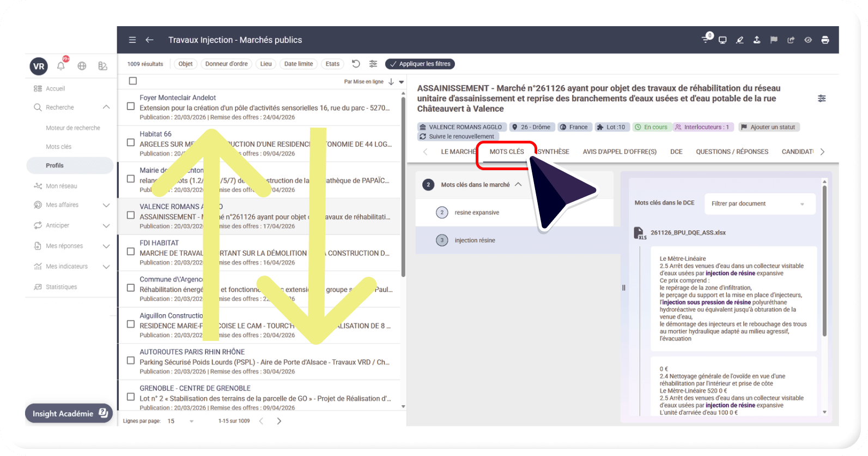Image resolution: width=868 pixels, height=456 pixels.
Task: Click Appliquer les filtres button
Action: [x=420, y=64]
